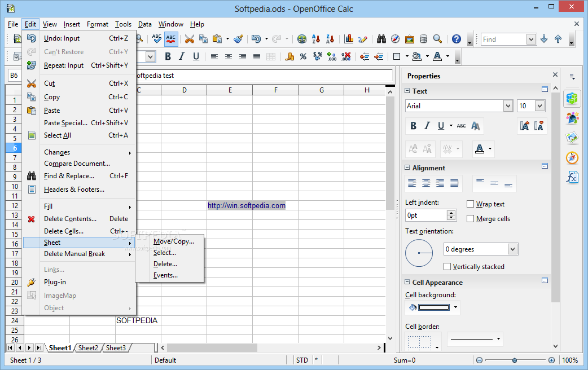The image size is (588, 370).
Task: Add decimal place toolbar icon
Action: click(x=331, y=56)
